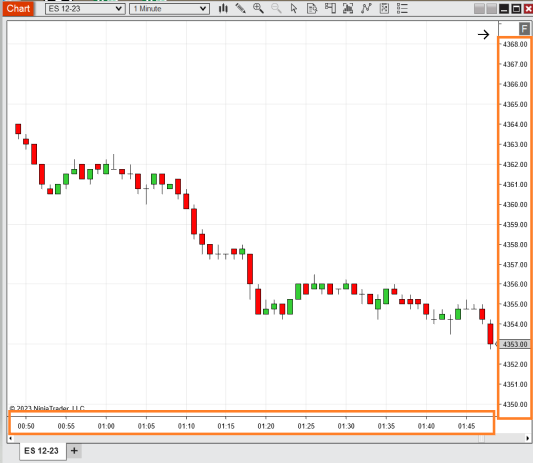Click the 00:50 time axis label
Screen dimensions: 533x463
(x=26, y=426)
